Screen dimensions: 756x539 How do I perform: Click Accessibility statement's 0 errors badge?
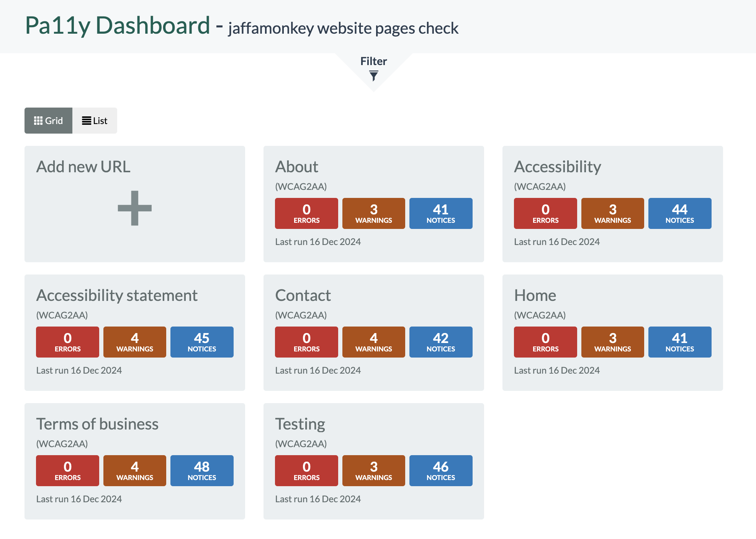point(67,342)
